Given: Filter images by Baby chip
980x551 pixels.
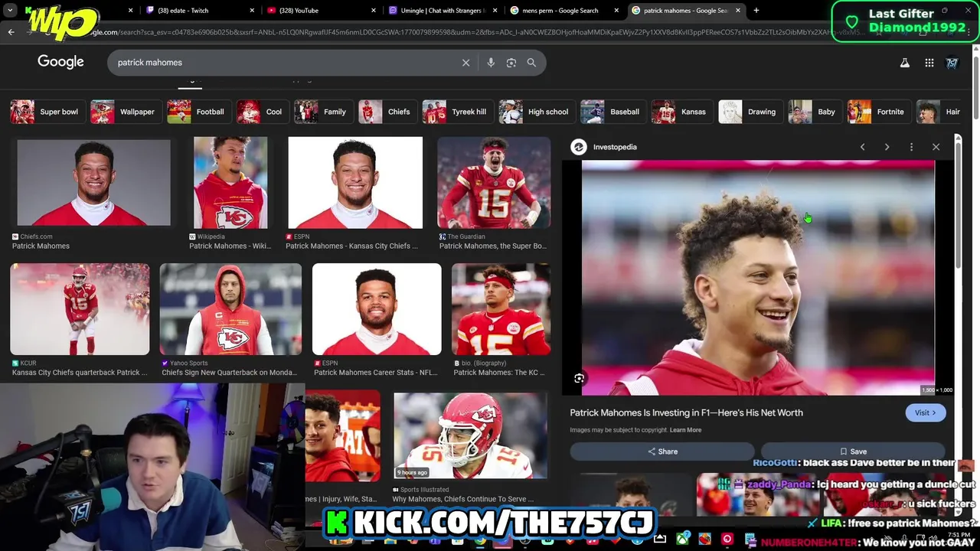Looking at the screenshot, I should click(815, 112).
